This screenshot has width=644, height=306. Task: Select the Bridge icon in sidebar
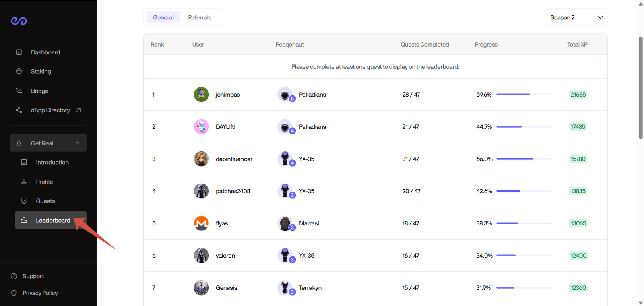[x=19, y=91]
